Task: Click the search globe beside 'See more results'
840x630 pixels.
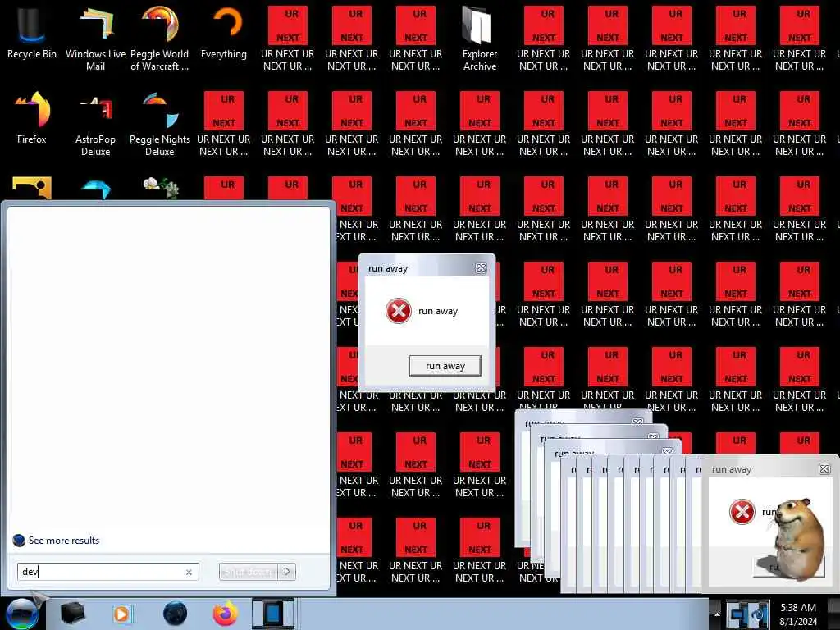Action: pyautogui.click(x=19, y=540)
